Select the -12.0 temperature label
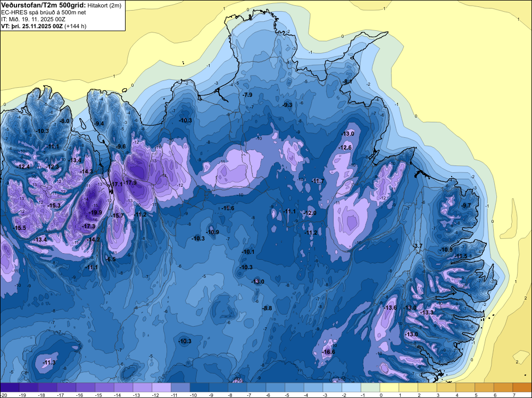Image resolution: width=532 pixels, height=398 pixels. pos(310,213)
